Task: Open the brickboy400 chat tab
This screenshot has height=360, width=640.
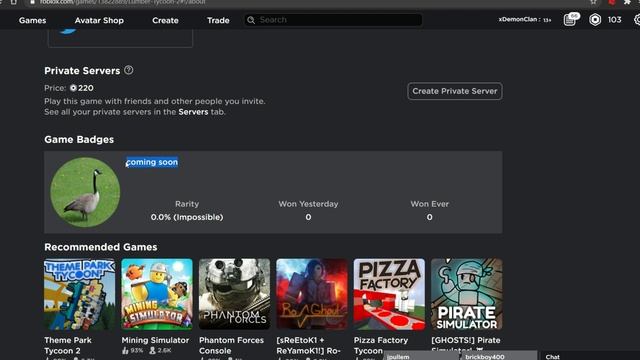Action: [499, 356]
